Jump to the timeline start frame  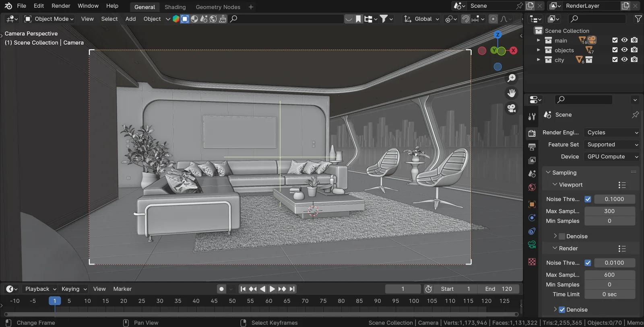[x=243, y=289]
